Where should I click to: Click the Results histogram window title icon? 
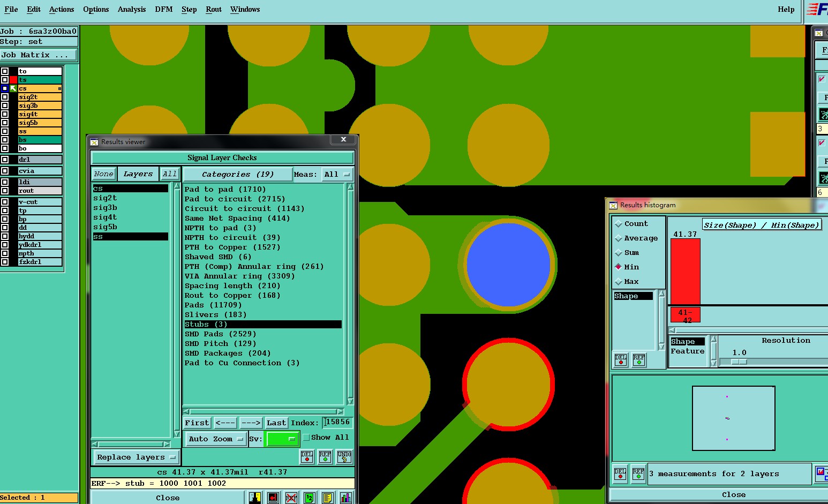[x=613, y=205]
